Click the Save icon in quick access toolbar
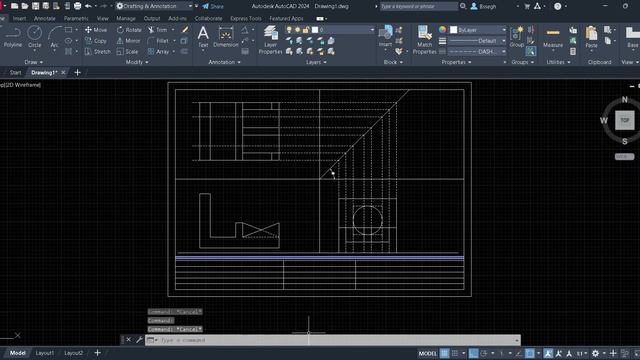640x360 pixels. tap(36, 6)
